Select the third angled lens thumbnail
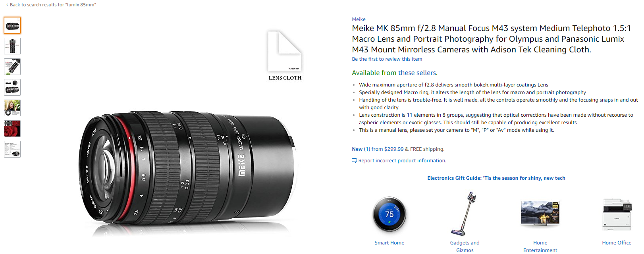This screenshot has width=644, height=254. (x=12, y=67)
